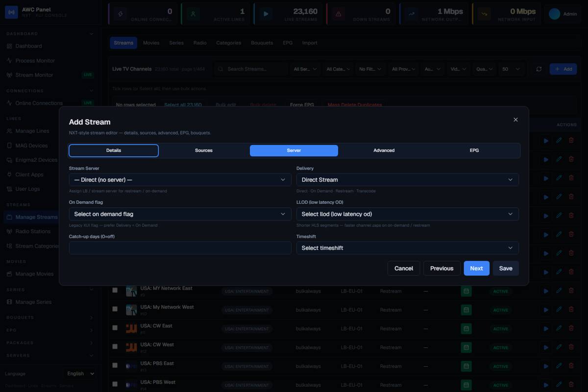This screenshot has width=588, height=392.
Task: Tick the checkbox for USA: CW West
Action: click(115, 347)
